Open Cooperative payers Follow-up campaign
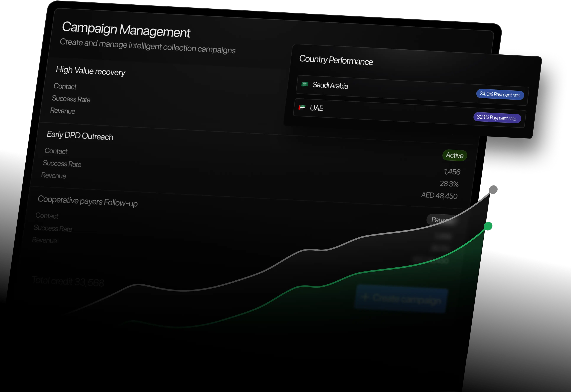 coord(87,201)
